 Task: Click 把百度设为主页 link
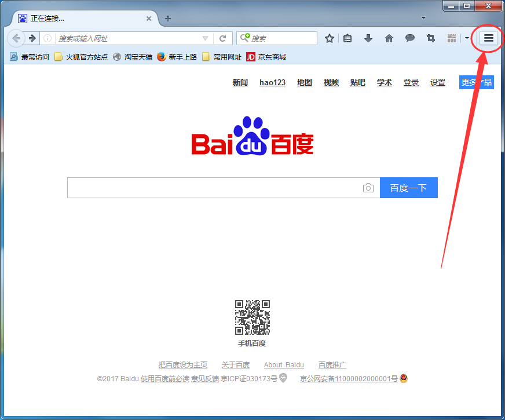pyautogui.click(x=182, y=365)
